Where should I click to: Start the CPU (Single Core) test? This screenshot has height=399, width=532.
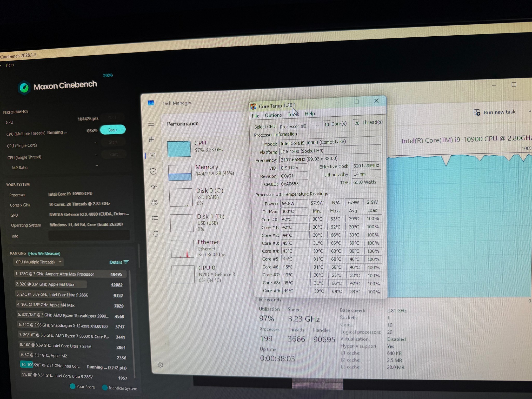(x=113, y=142)
